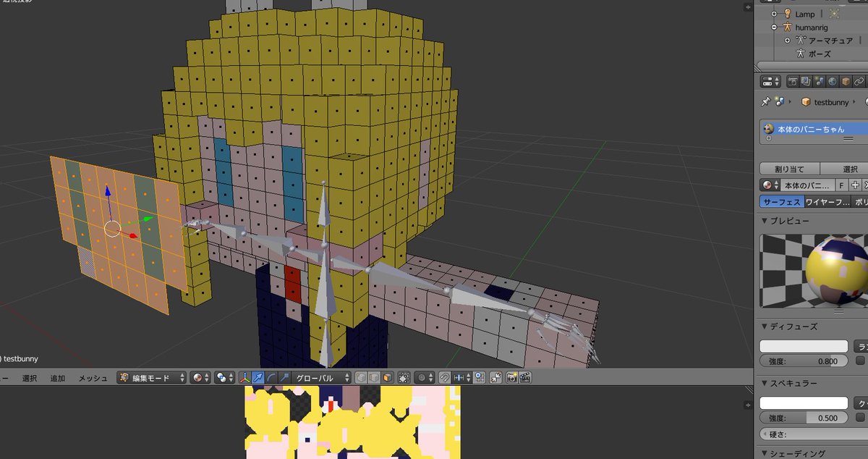This screenshot has height=459, width=868.
Task: Open the Render Layers properties tab
Action: point(806,82)
